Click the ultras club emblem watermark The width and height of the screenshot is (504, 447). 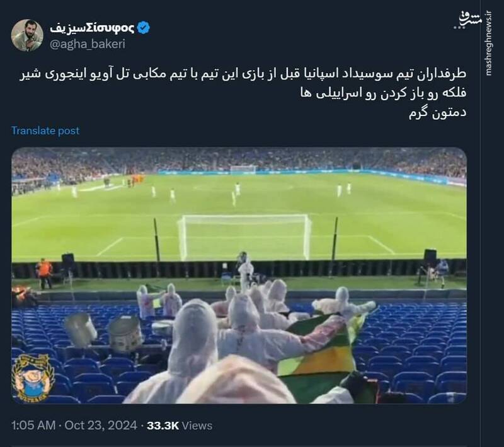[x=33, y=378]
